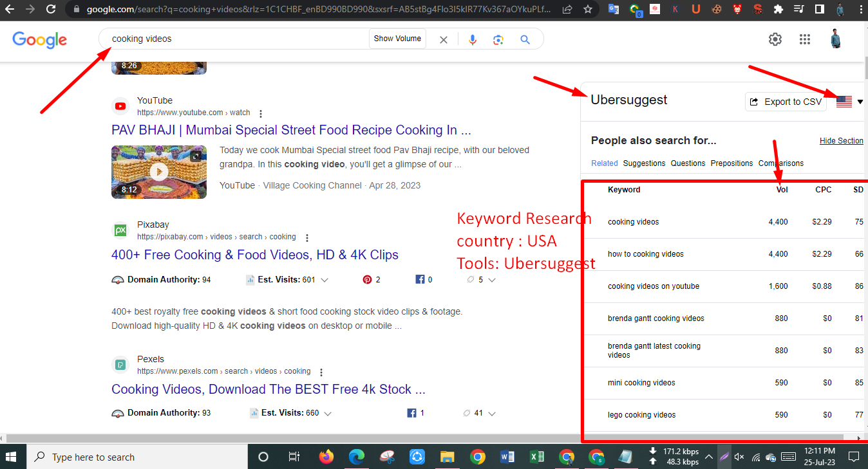Clear the Google search box
This screenshot has height=469, width=868.
(x=444, y=40)
